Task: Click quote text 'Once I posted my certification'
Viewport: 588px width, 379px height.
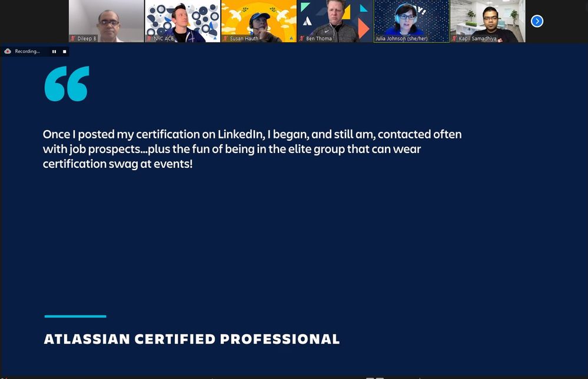Action: [121, 134]
